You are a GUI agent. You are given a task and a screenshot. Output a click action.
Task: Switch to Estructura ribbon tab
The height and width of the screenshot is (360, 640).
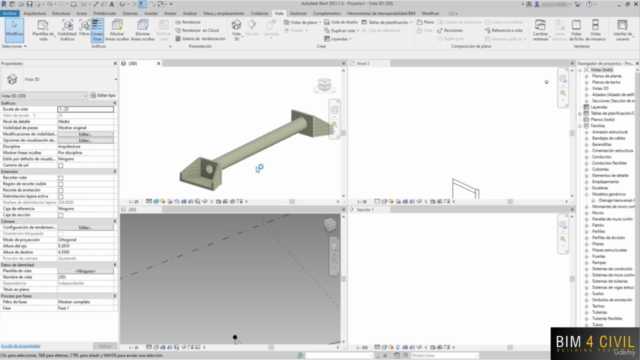61,13
